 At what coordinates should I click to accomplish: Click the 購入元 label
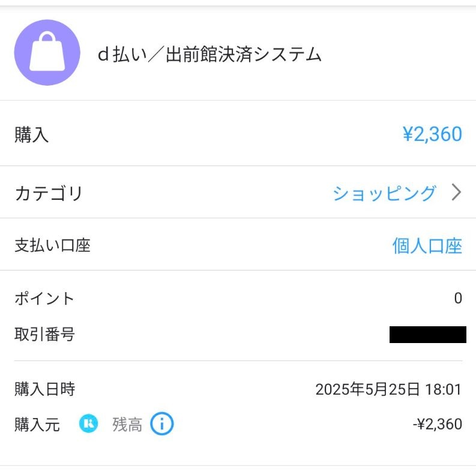coord(37,425)
